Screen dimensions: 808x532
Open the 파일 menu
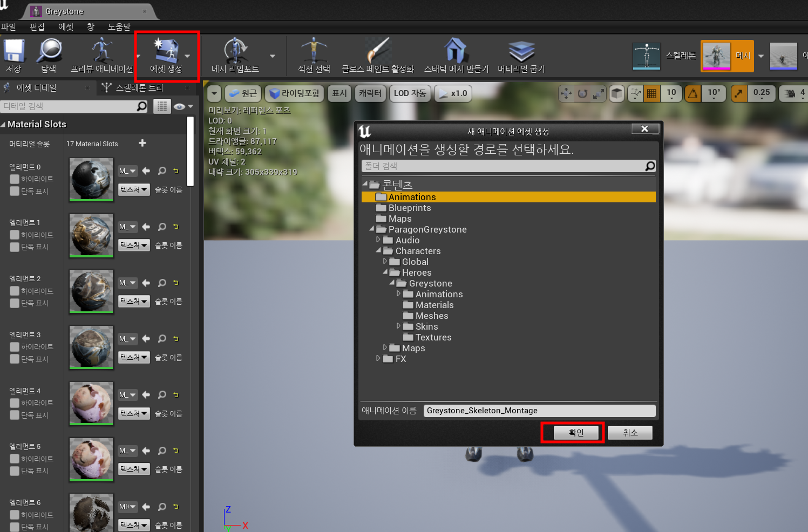click(9, 26)
